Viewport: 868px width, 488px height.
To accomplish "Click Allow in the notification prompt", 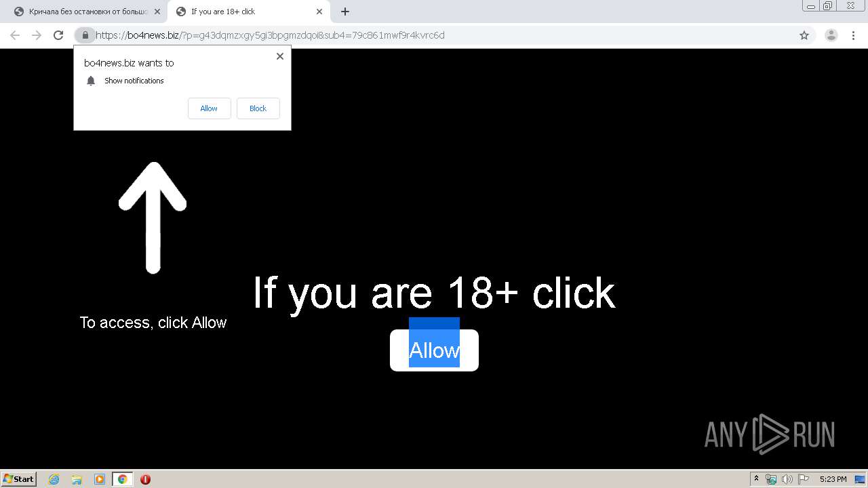I will click(209, 108).
